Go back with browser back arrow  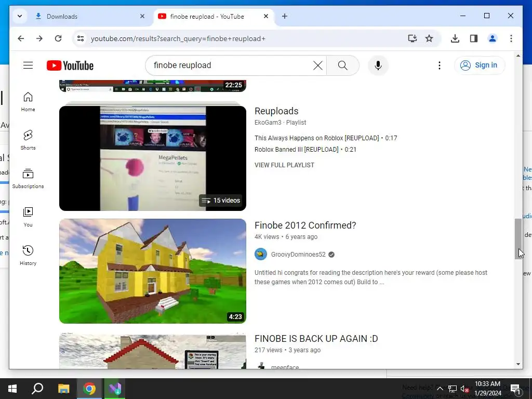[21, 38]
